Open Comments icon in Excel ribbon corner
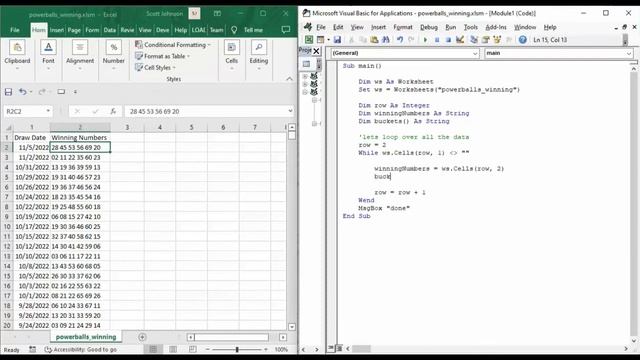This screenshot has width=640, height=360. [x=286, y=30]
